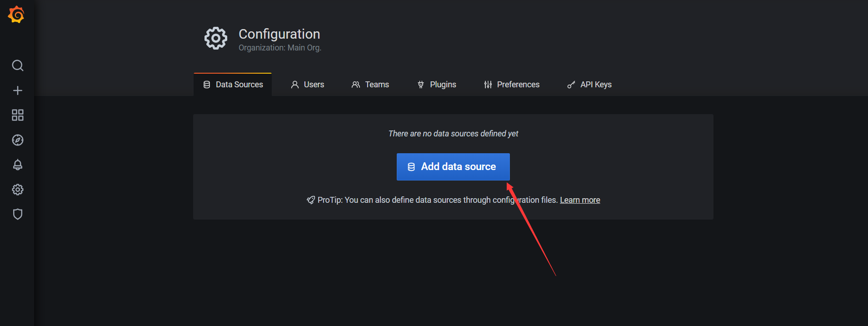Click the Organization: Main Org. subtitle
Viewport: 868px width, 326px height.
280,48
